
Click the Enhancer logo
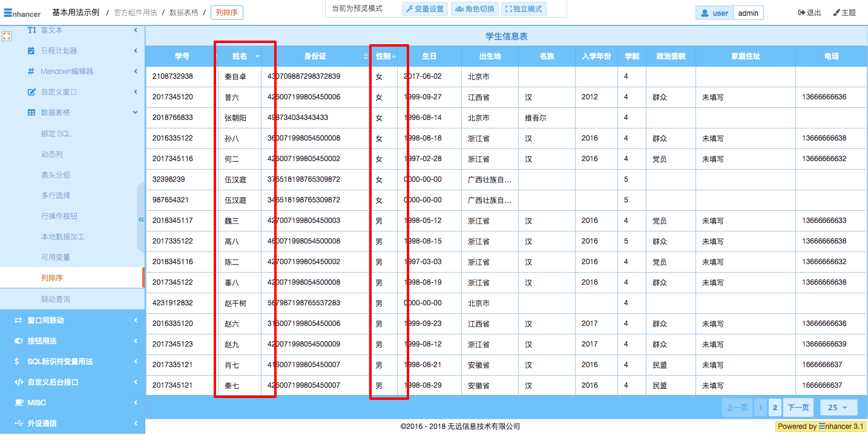[x=22, y=13]
